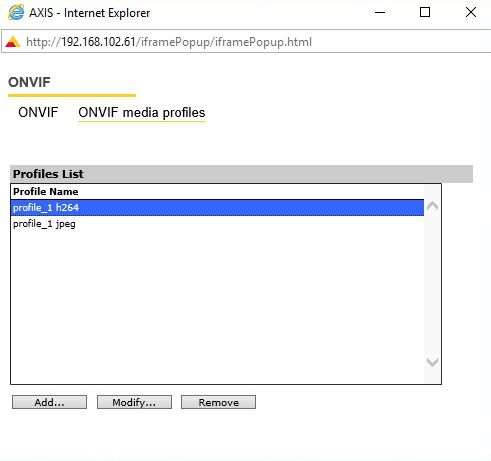Remove the selected profile
Viewport: 491px width, 461px height.
click(x=218, y=402)
